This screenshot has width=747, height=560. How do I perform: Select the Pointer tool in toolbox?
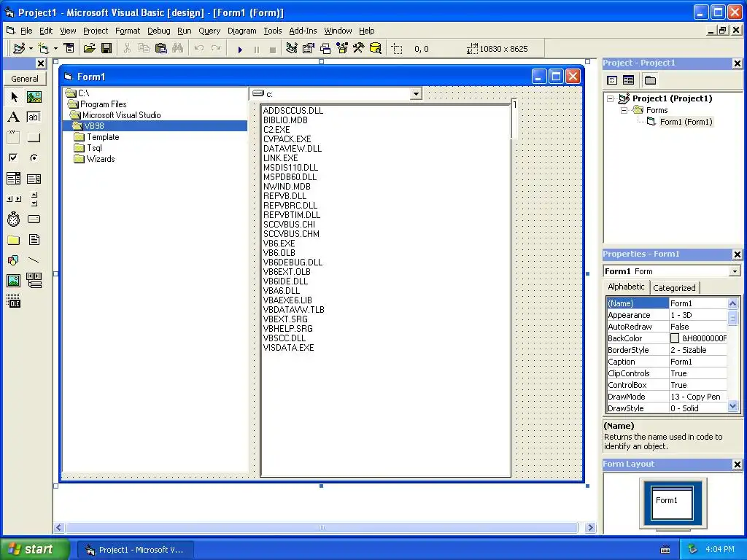tap(14, 97)
